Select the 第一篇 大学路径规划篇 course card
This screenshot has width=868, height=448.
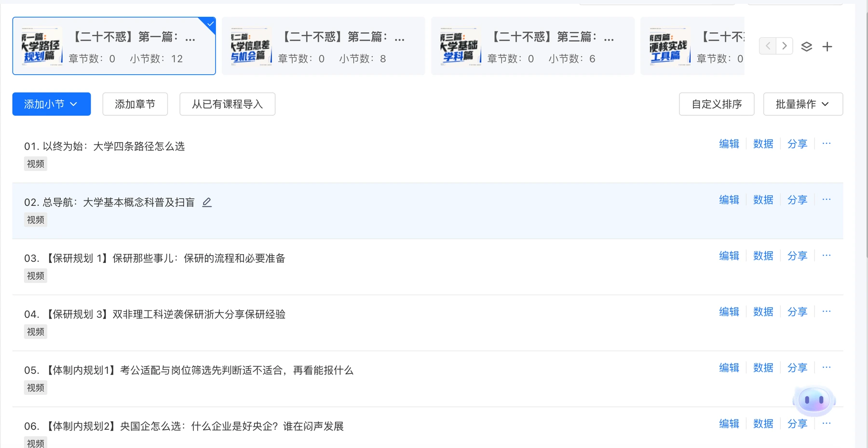[x=114, y=46]
